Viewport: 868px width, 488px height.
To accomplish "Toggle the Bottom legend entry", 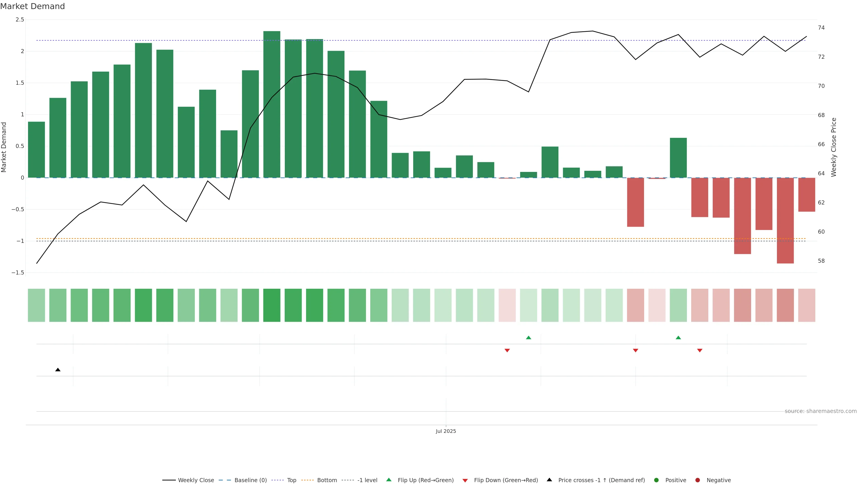I will pyautogui.click(x=327, y=480).
